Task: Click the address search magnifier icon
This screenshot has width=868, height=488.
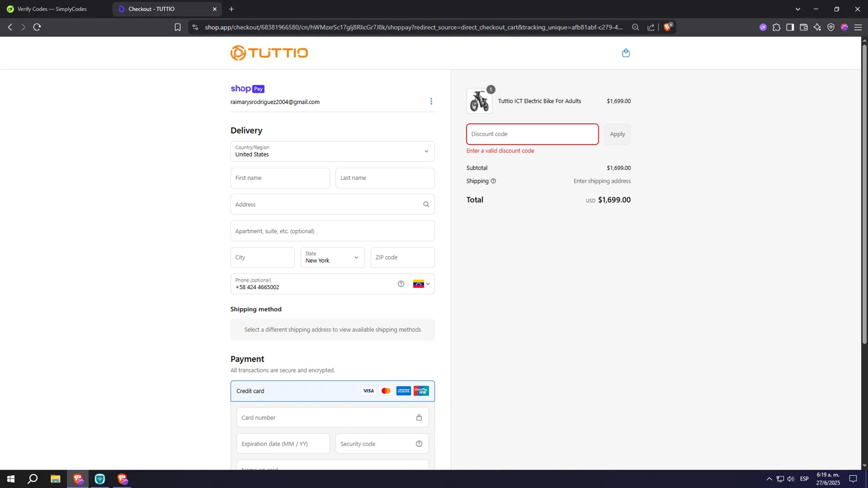Action: [426, 205]
